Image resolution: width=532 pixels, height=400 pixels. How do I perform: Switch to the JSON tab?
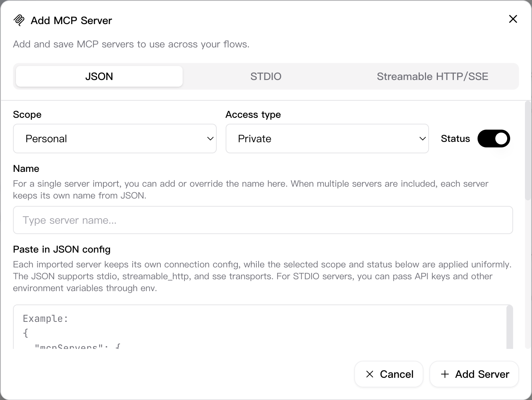tap(99, 76)
